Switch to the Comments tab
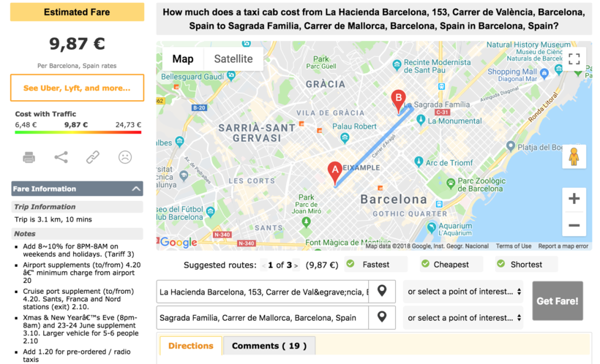 [269, 346]
